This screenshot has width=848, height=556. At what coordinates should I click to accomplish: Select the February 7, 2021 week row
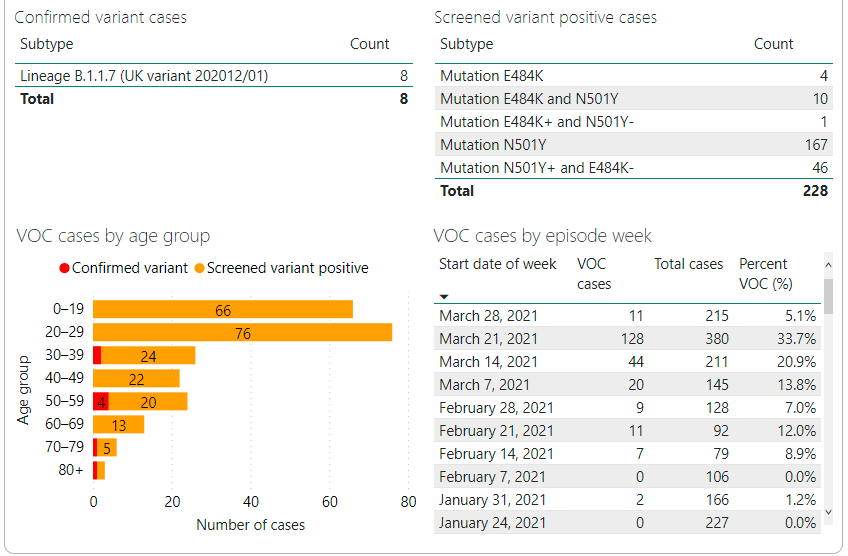pos(627,476)
